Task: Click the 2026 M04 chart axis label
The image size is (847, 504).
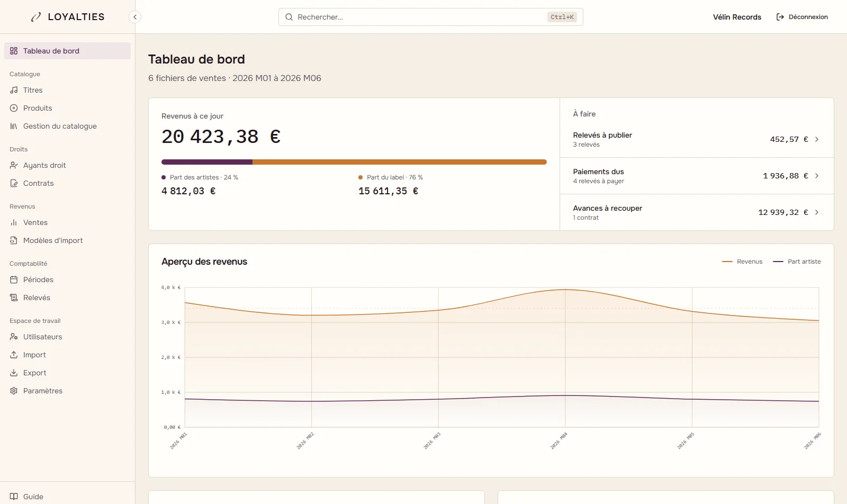Action: 559,441
